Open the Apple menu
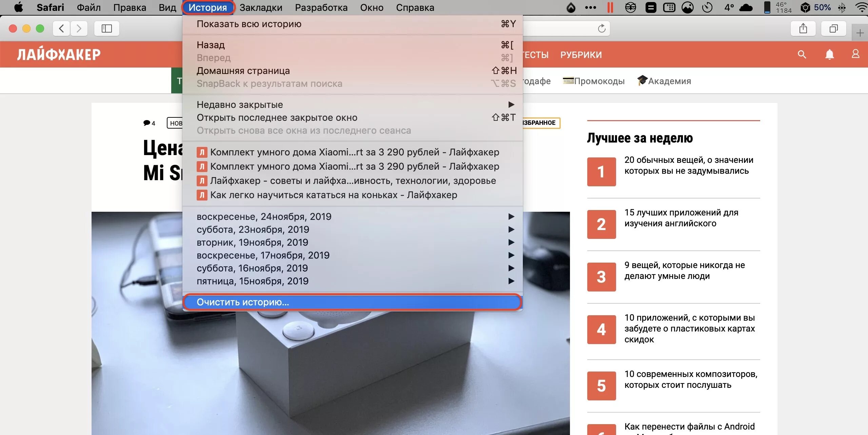The height and width of the screenshot is (435, 868). (x=18, y=7)
